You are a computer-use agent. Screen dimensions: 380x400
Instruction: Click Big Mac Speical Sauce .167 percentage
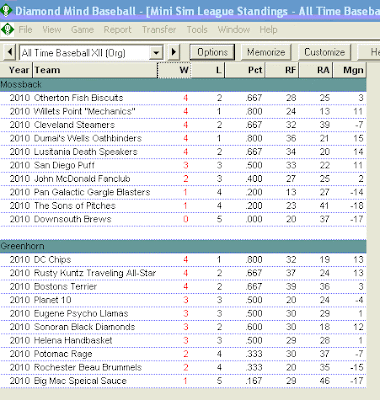click(254, 381)
